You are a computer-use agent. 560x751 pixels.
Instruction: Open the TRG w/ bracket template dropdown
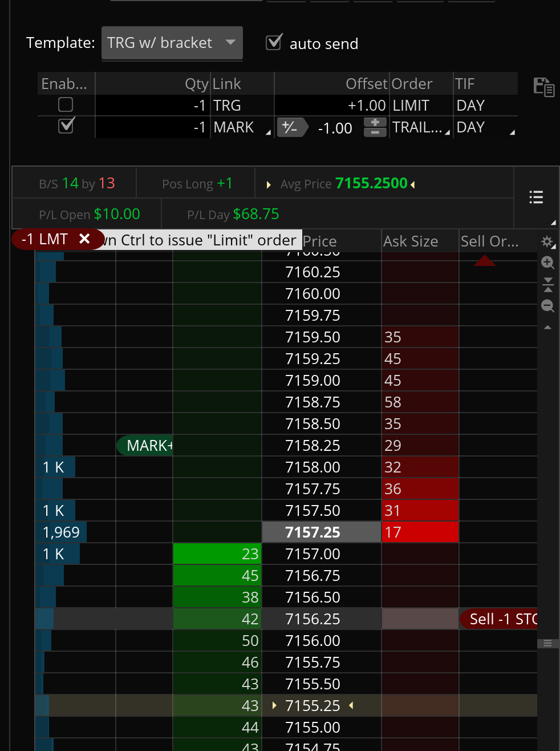coord(172,43)
